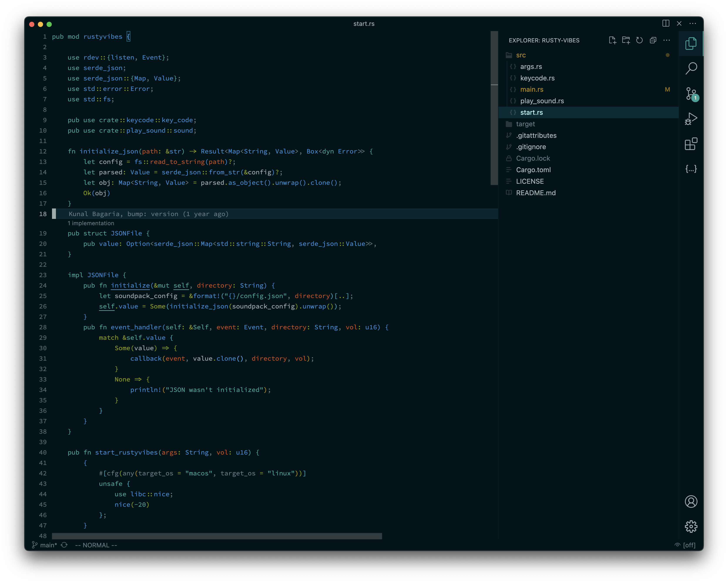This screenshot has width=728, height=583.
Task: Open the Accounts icon
Action: 691,501
